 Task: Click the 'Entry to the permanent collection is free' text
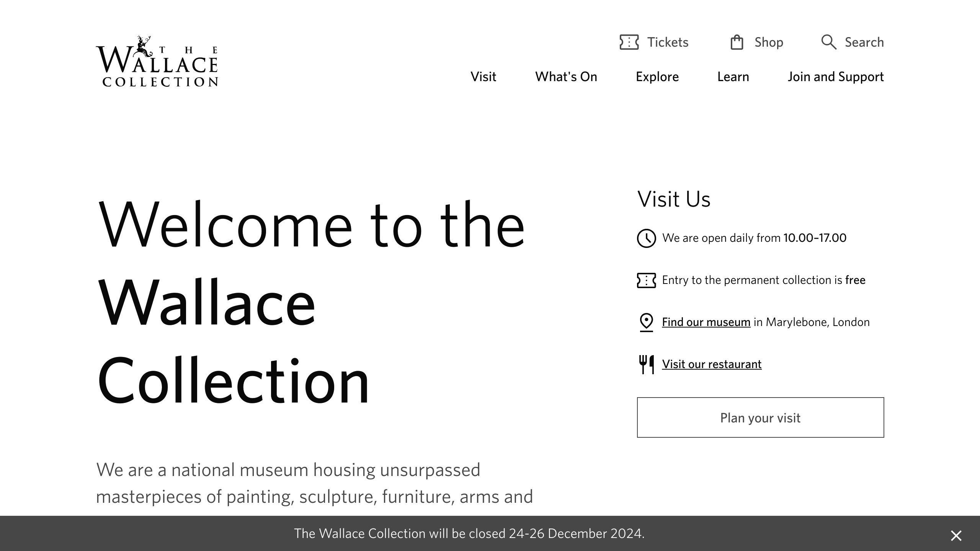pos(763,280)
